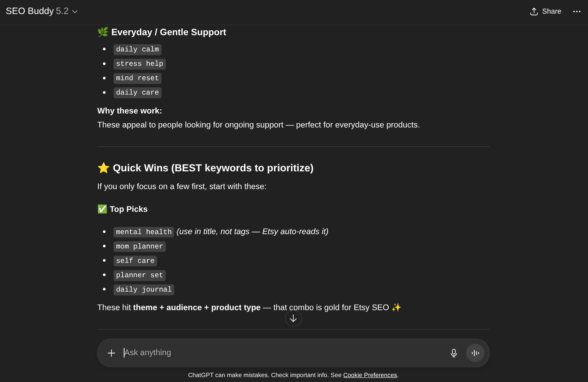Start voice mode with the waveform icon
Screen dimensions: 588x382
click(x=475, y=353)
